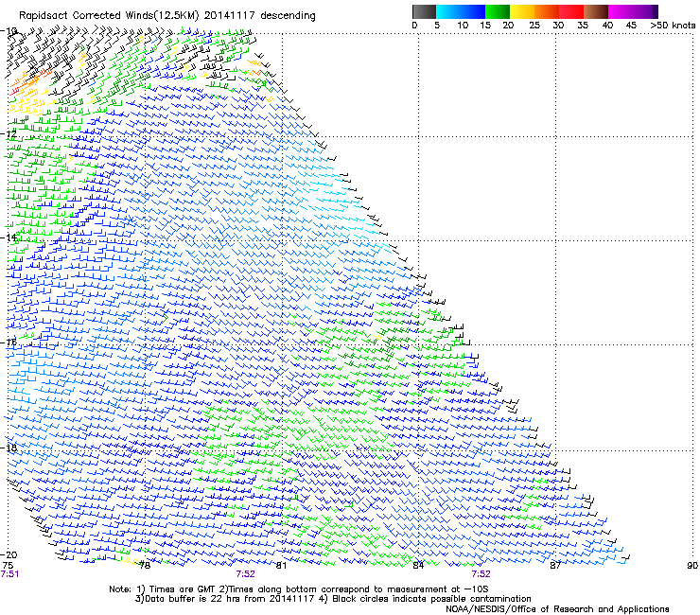Pick the dark purple 45–50 knots legend segment
This screenshot has width=700, height=615.
645,11
